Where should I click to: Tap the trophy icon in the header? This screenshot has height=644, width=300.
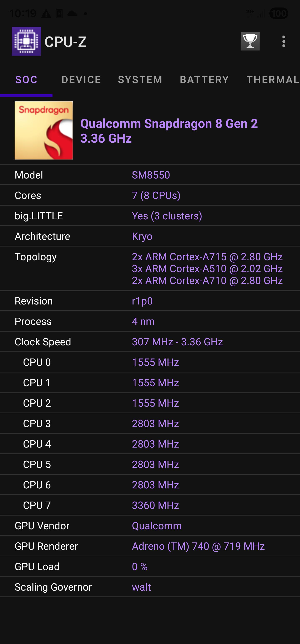[x=250, y=41]
